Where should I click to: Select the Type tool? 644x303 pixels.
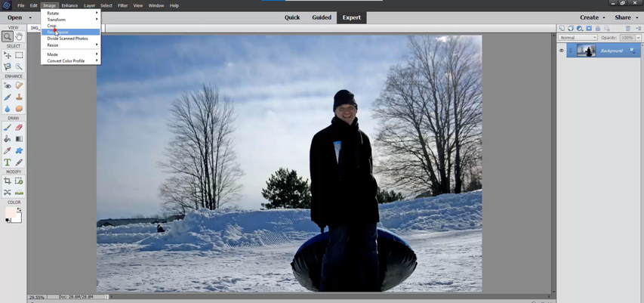(x=7, y=162)
